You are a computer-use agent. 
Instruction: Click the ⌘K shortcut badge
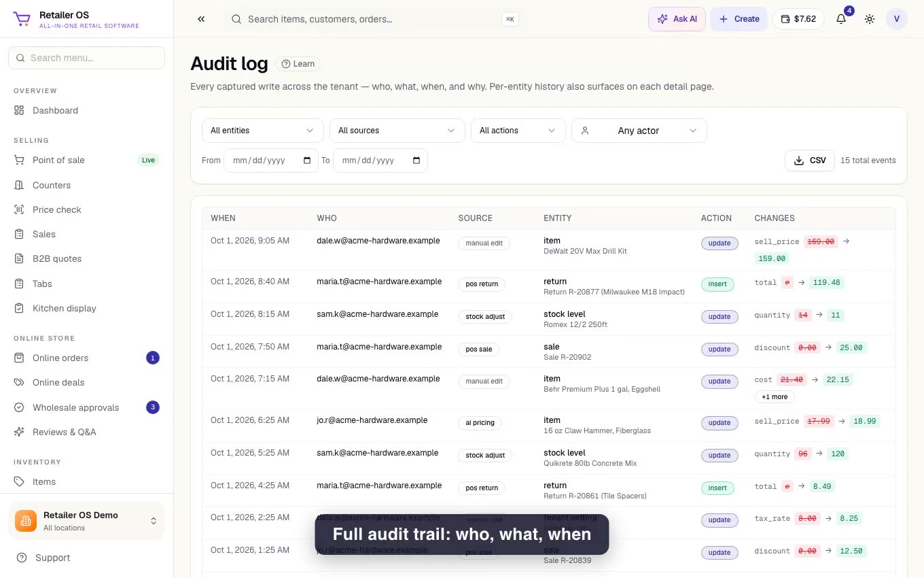click(x=510, y=19)
